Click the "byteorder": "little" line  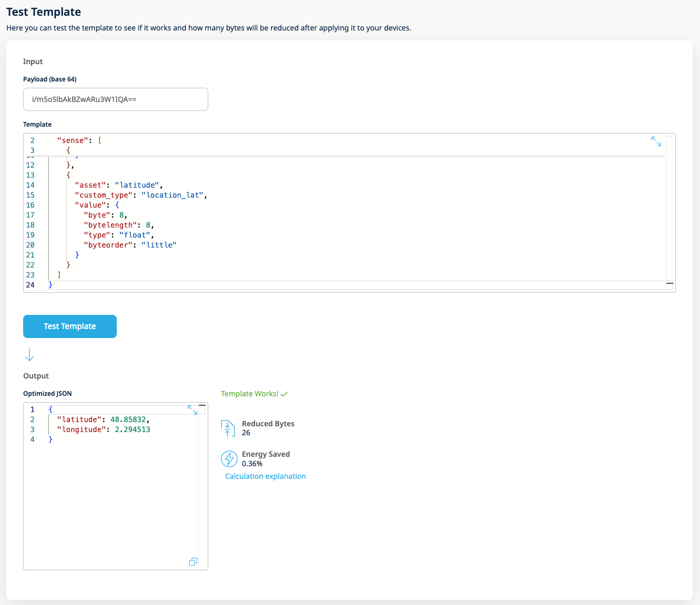(x=130, y=245)
